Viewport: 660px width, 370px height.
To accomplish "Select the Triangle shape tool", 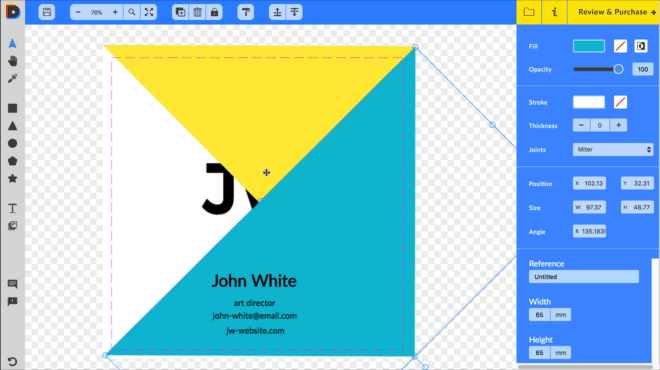I will click(x=13, y=126).
